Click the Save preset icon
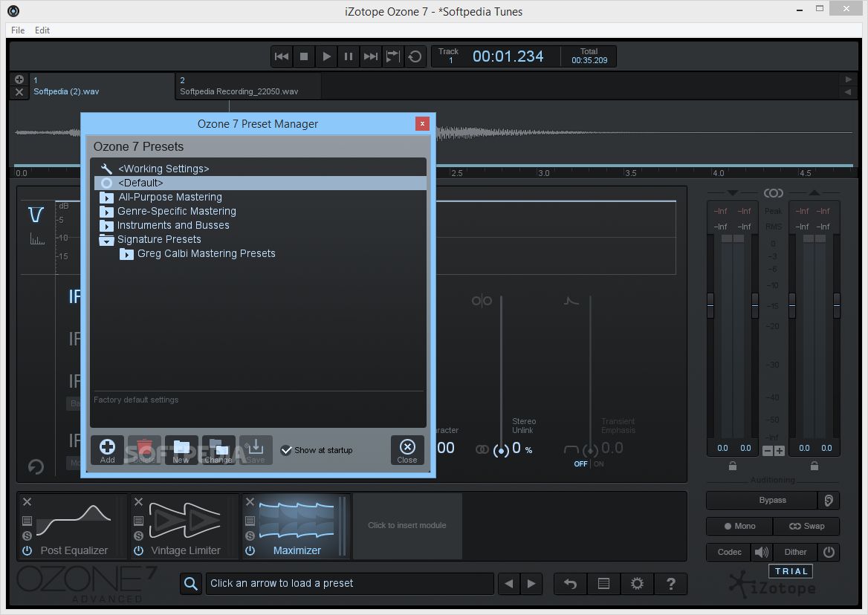Viewport: 868px width, 615px height. (255, 450)
